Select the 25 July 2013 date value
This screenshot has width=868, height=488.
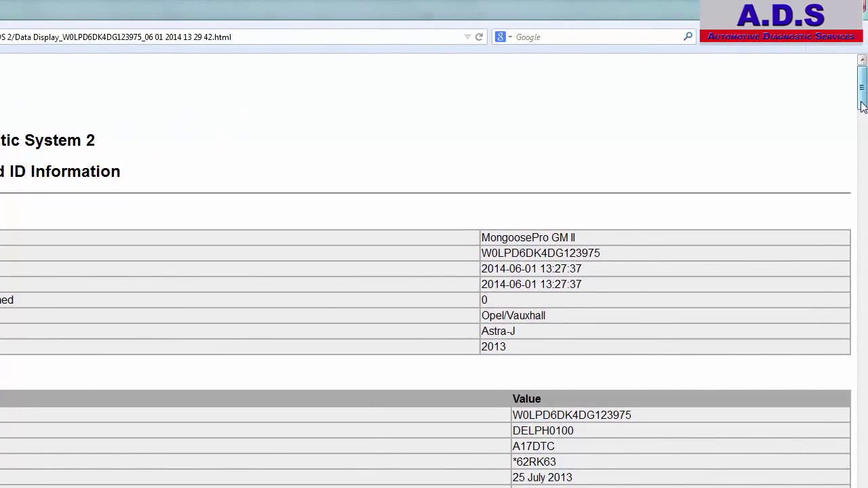click(x=681, y=477)
